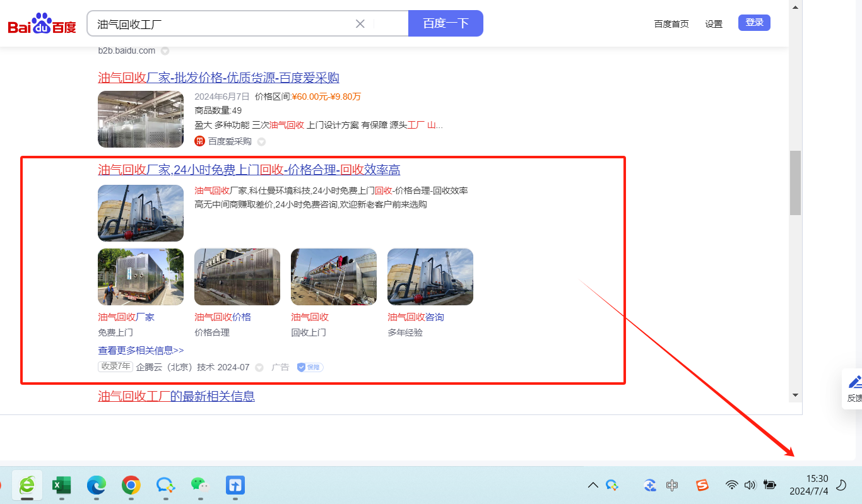This screenshot has width=862, height=504.
Task: Click the 保障 shield badge
Action: coord(310,367)
